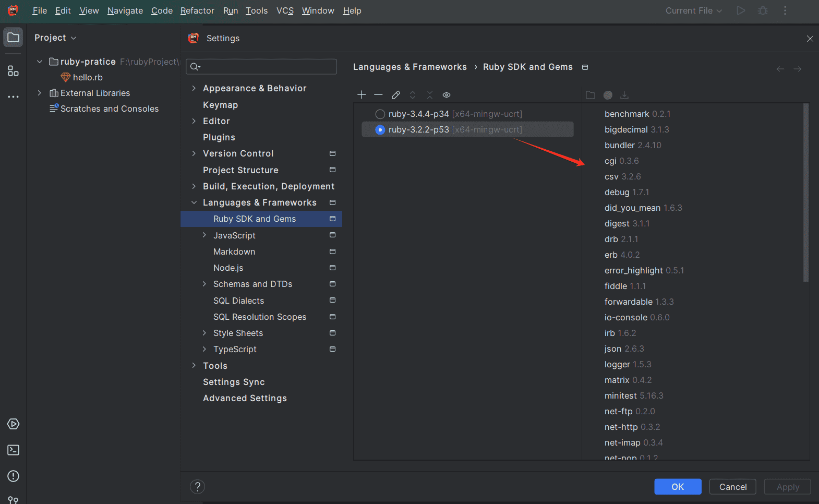The width and height of the screenshot is (819, 504).
Task: Navigate back in Settings history arrow
Action: click(x=780, y=69)
